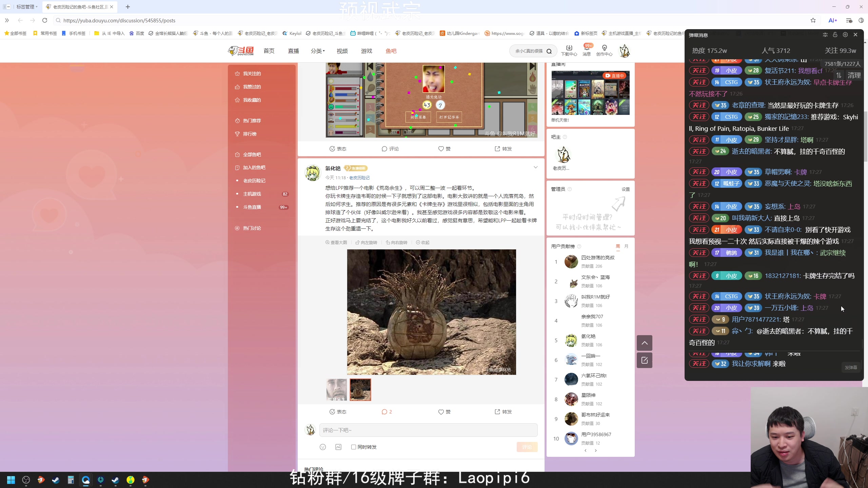Screen dimensions: 868x488
Task: Click the 转发 share icon
Action: pos(503,412)
